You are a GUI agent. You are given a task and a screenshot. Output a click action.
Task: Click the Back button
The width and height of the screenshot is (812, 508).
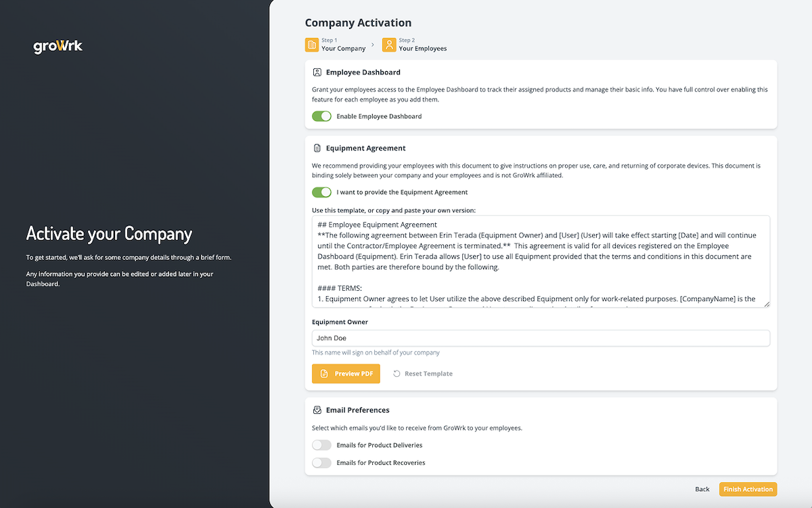(702, 489)
